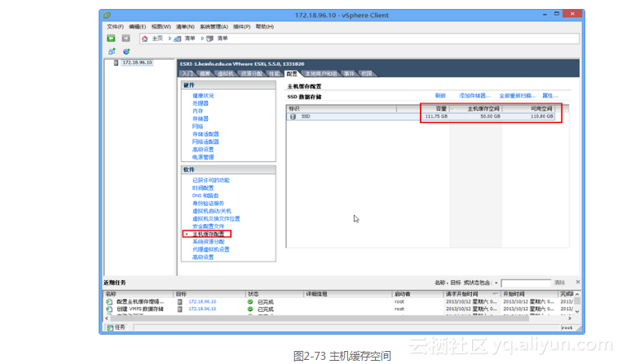The height and width of the screenshot is (364, 622).
Task: Click task icon of 配置主机缓存 row
Action: click(108, 302)
